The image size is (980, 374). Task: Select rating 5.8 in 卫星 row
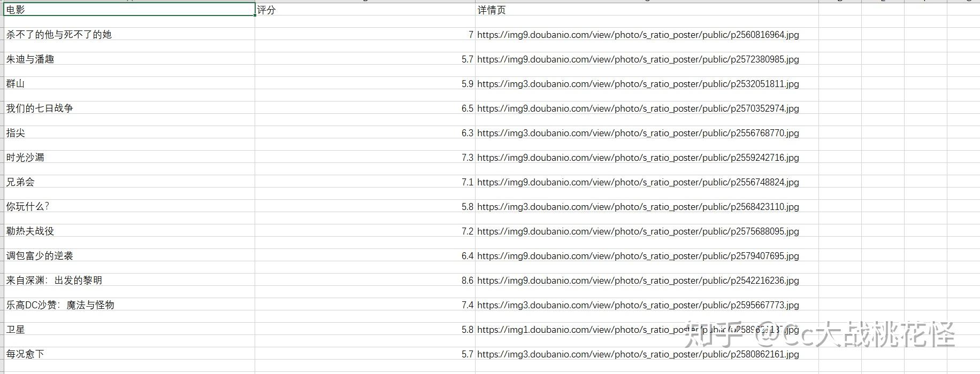click(365, 329)
